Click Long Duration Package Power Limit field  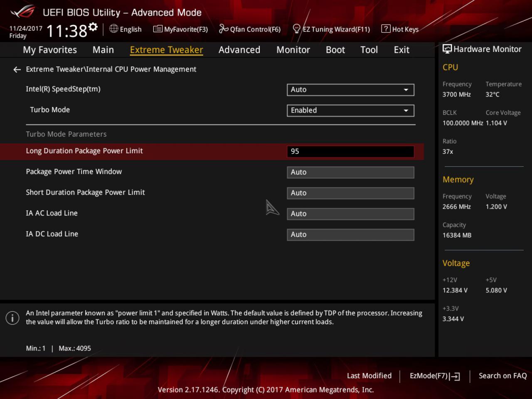pos(350,151)
